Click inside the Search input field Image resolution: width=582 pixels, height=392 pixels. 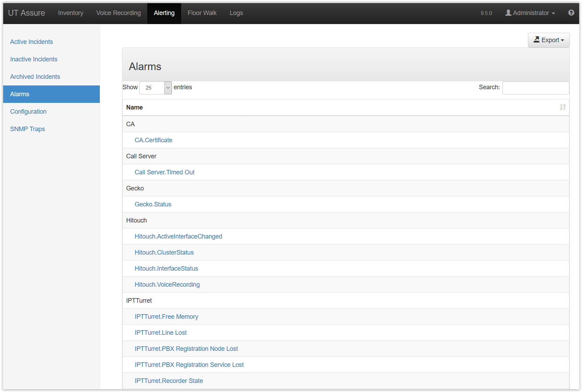[536, 88]
